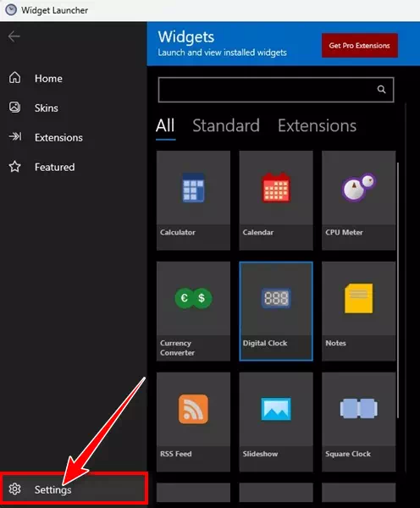Open the Skins menu item
The image size is (420, 508).
point(74,108)
